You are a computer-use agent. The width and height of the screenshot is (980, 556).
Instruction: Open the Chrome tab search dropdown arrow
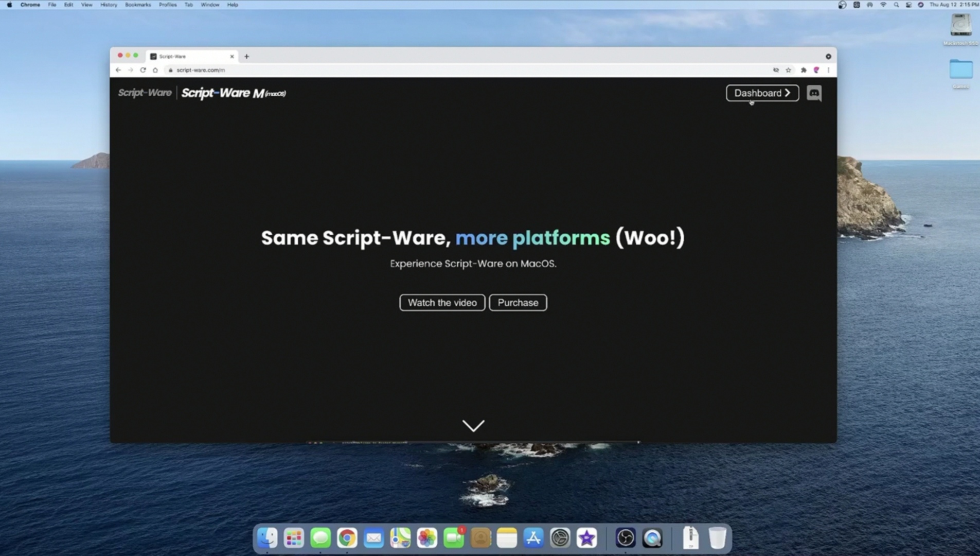(828, 57)
